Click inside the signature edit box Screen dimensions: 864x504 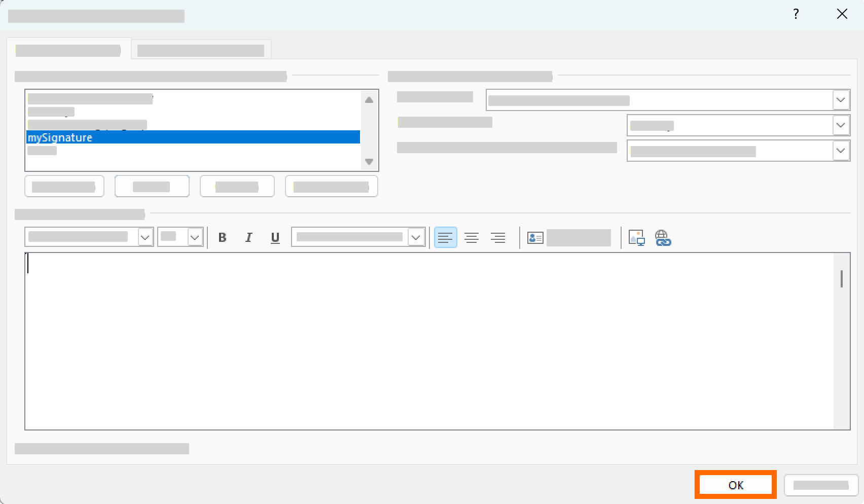coord(429,341)
